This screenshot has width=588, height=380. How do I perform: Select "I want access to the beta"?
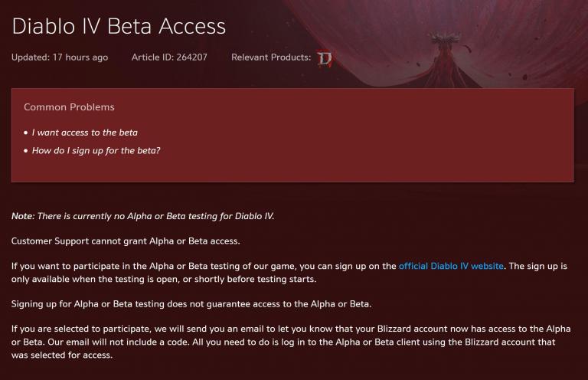[x=85, y=133]
